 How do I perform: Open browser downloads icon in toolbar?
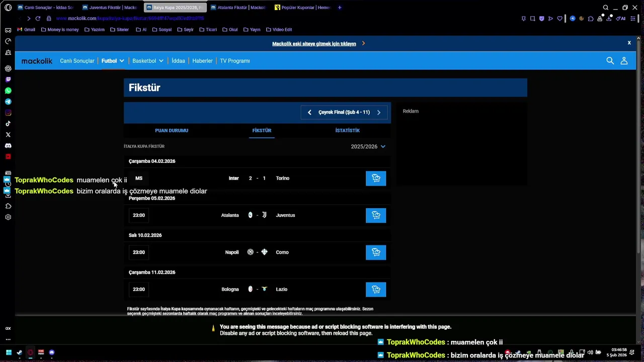pyautogui.click(x=610, y=19)
